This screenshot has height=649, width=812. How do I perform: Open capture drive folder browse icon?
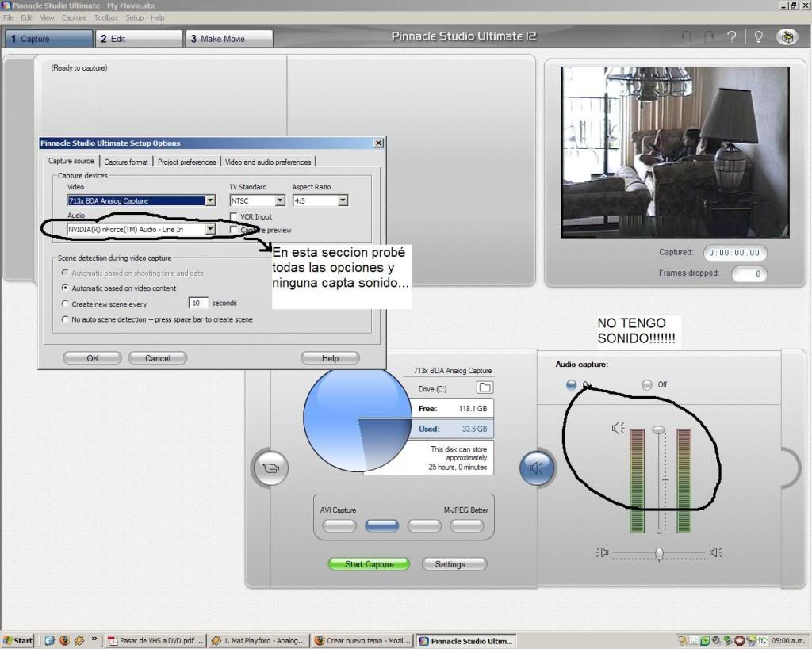pos(485,387)
